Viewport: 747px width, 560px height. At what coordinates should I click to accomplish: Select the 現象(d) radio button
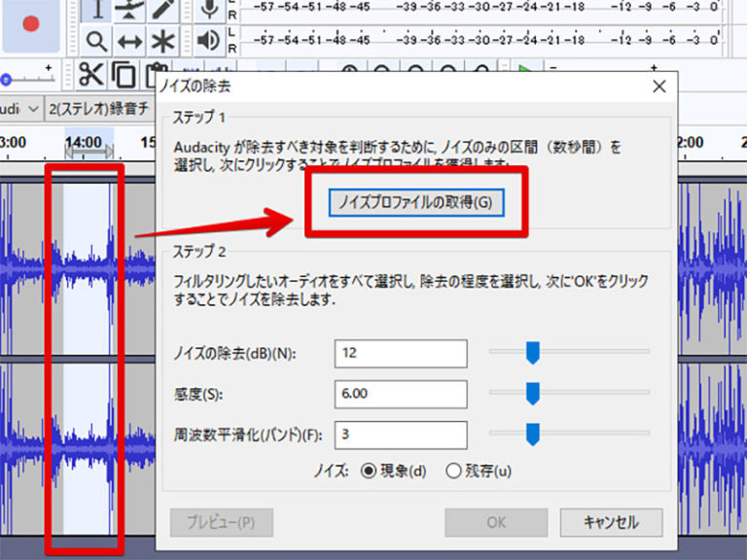369,472
